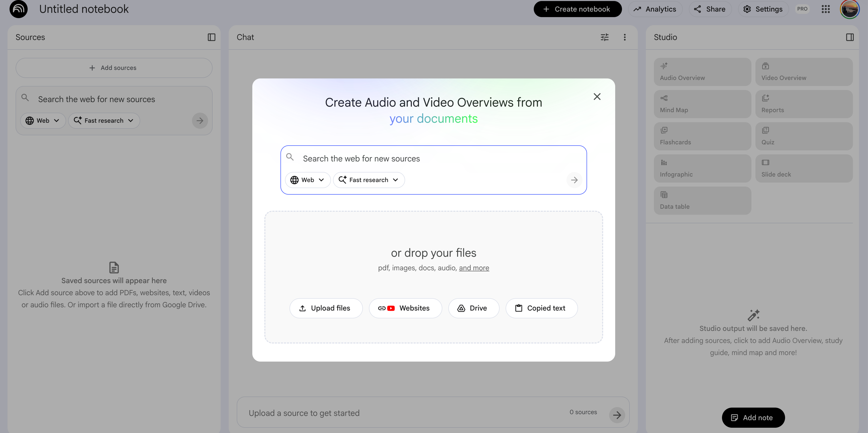This screenshot has width=868, height=433.
Task: Choose the Websites source option
Action: 405,308
